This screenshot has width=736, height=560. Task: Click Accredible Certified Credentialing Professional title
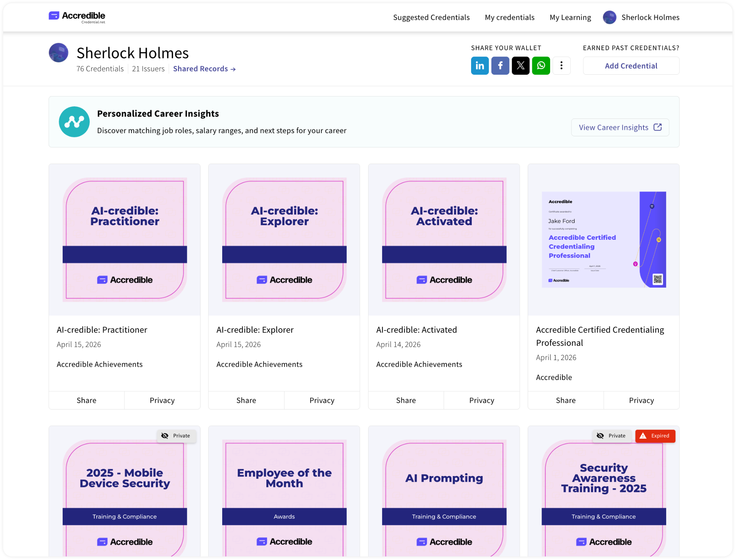pyautogui.click(x=600, y=336)
